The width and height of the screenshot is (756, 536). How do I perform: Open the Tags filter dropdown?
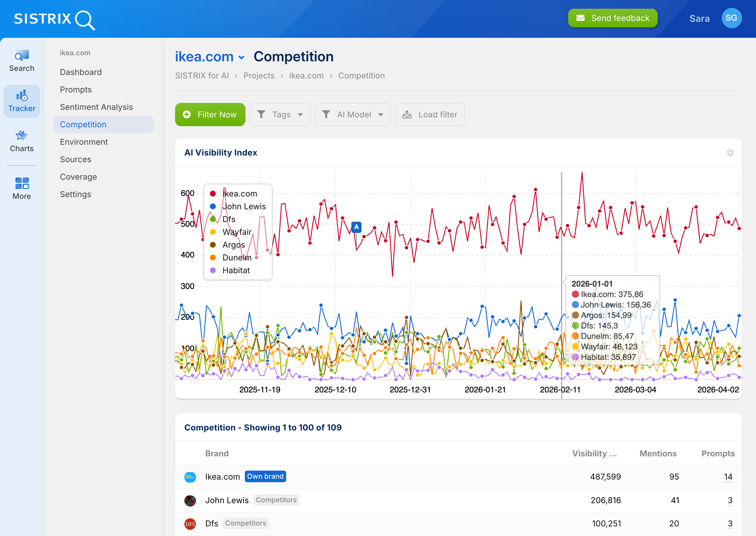point(280,115)
